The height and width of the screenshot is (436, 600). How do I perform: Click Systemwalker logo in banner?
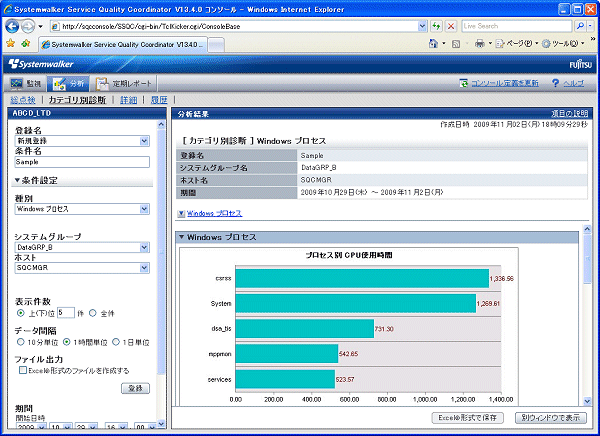pos(41,64)
